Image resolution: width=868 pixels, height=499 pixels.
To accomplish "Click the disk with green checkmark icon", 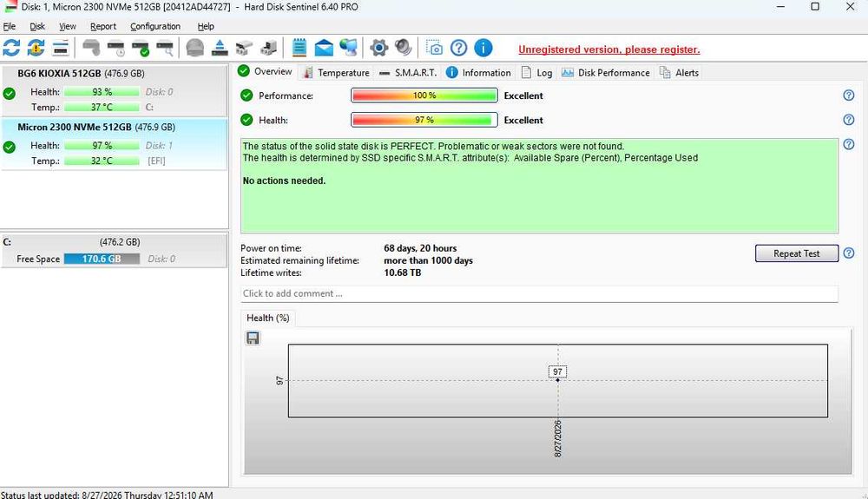I will coord(140,48).
